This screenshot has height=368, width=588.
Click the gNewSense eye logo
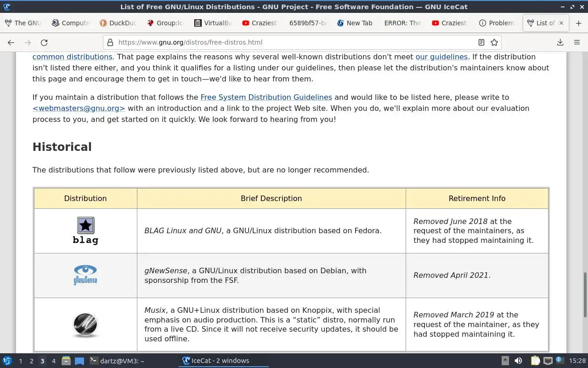(x=85, y=275)
